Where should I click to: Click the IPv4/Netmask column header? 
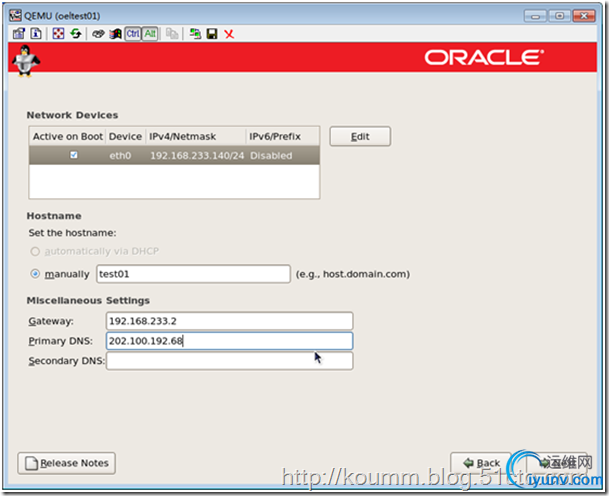tap(196, 136)
